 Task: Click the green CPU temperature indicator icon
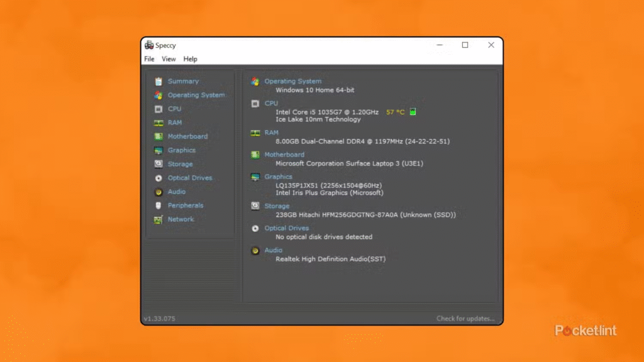413,112
